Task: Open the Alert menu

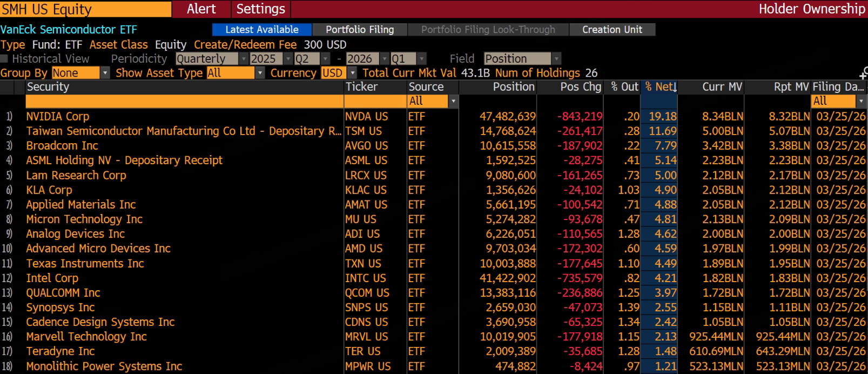Action: 201,9
